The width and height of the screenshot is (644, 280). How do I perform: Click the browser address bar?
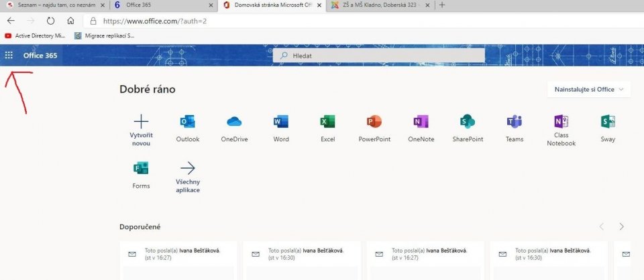point(364,21)
